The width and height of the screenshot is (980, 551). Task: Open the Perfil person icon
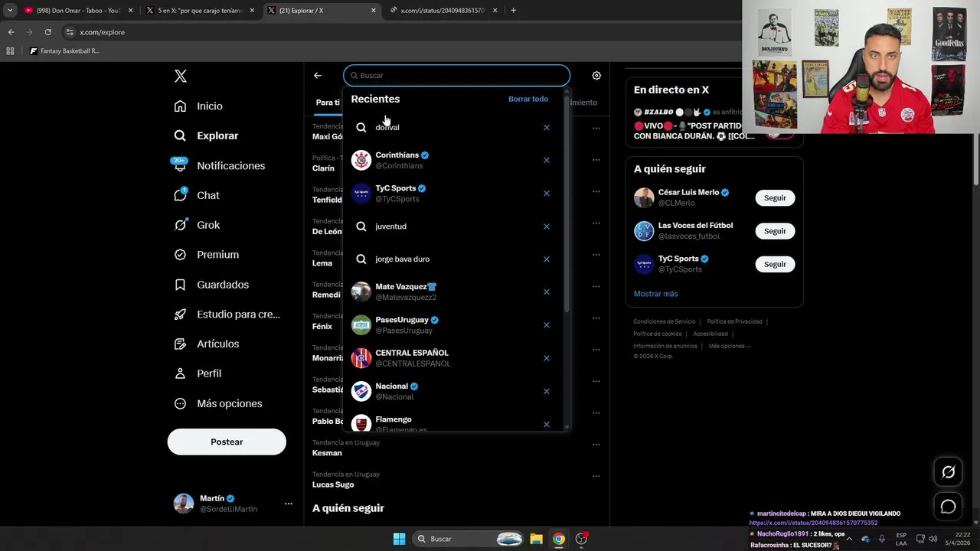[180, 373]
